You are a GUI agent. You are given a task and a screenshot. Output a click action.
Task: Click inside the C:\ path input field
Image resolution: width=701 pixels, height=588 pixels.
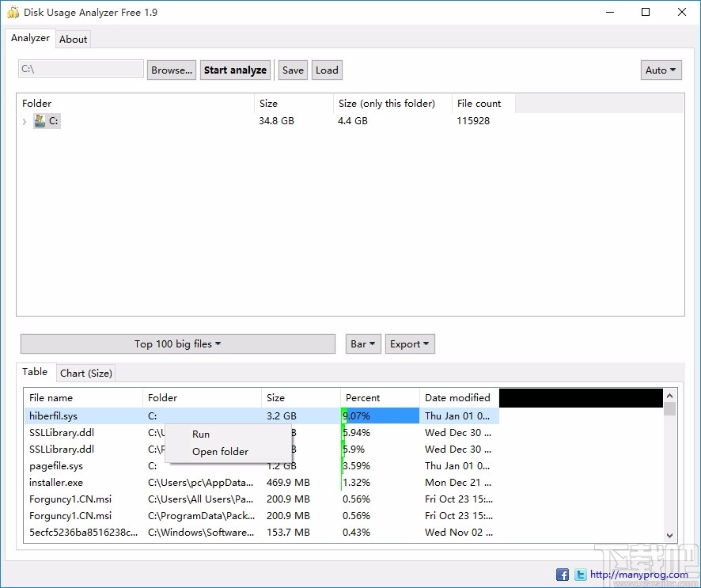click(x=80, y=69)
